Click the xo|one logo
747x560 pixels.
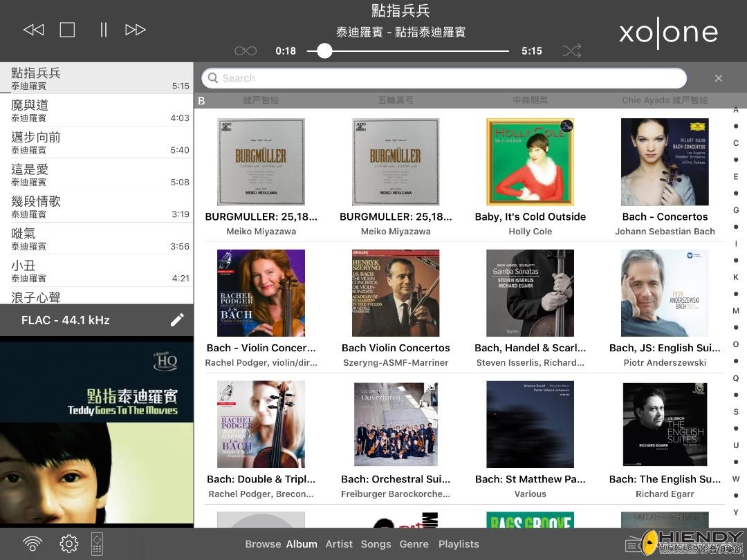pos(668,33)
